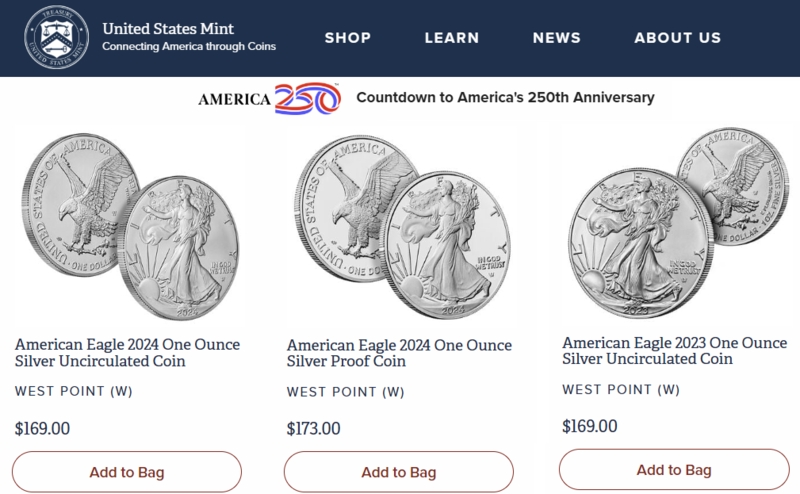This screenshot has width=800, height=494.
Task: Add the 2023 Uncirculated Coin to bag
Action: 674,470
